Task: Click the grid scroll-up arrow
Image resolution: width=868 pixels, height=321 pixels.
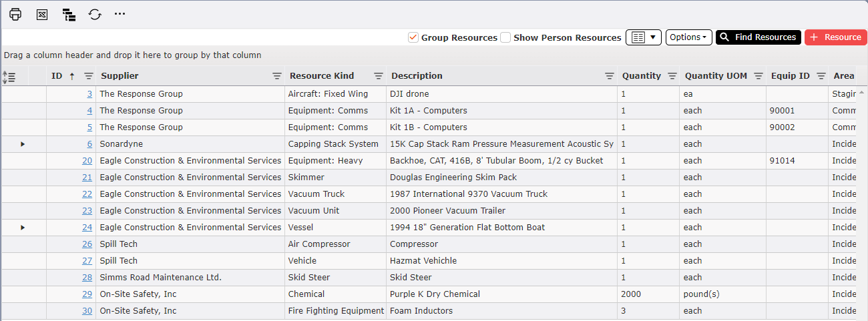Action: click(861, 93)
